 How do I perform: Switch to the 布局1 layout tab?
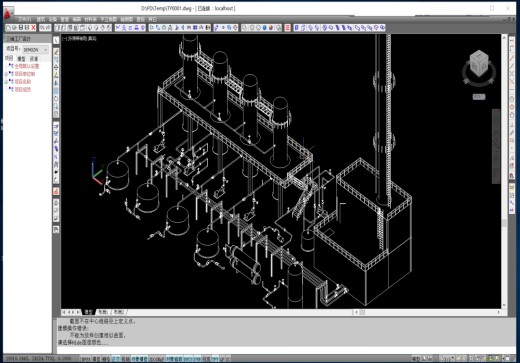click(102, 312)
